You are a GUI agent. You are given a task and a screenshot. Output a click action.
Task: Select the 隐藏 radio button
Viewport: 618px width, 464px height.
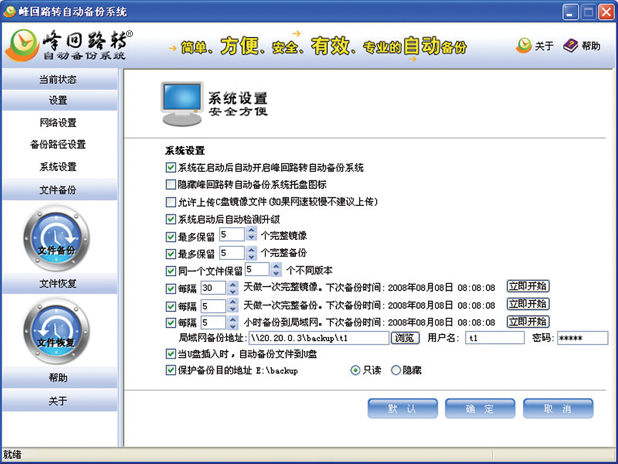coord(396,370)
